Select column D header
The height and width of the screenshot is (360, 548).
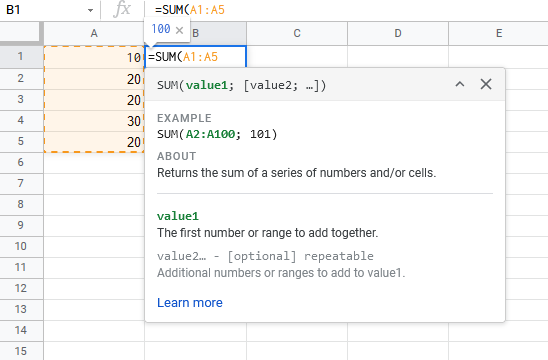[398, 34]
